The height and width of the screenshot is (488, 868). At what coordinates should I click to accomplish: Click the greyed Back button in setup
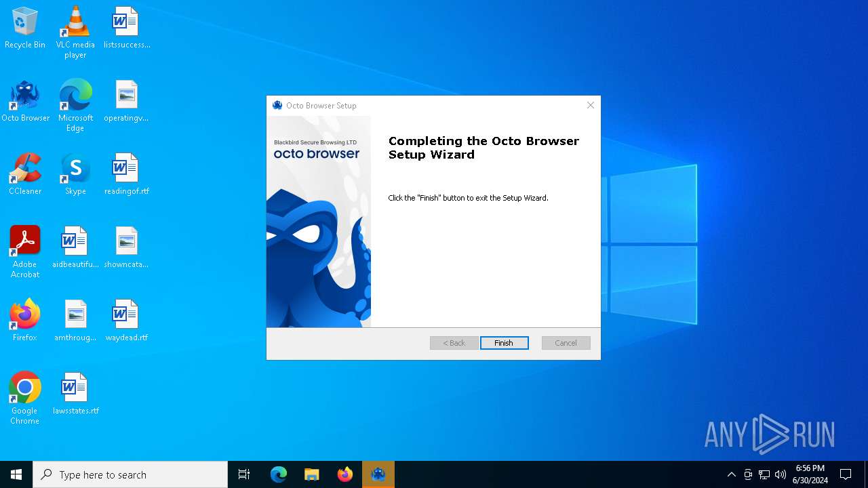[x=454, y=343]
